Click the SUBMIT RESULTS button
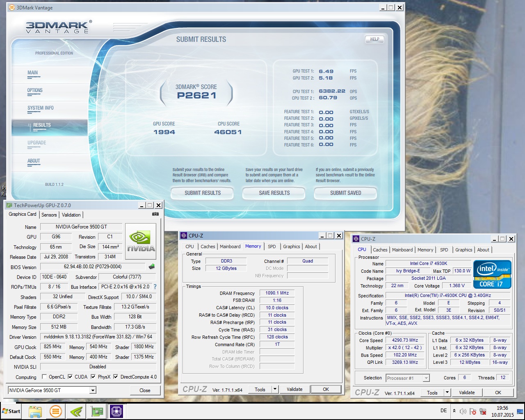The image size is (525, 420). click(x=203, y=193)
